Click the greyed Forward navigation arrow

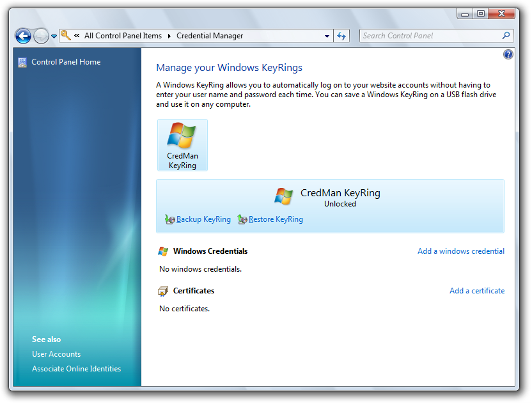point(41,36)
